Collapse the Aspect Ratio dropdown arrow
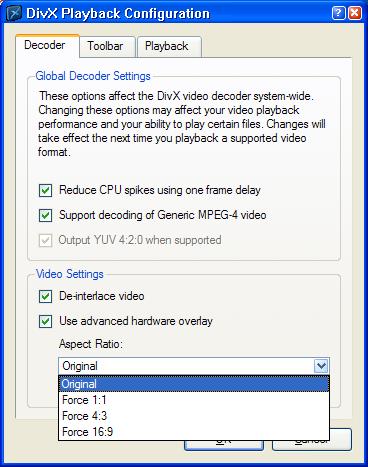Screen dimensions: 368x467 click(x=321, y=366)
